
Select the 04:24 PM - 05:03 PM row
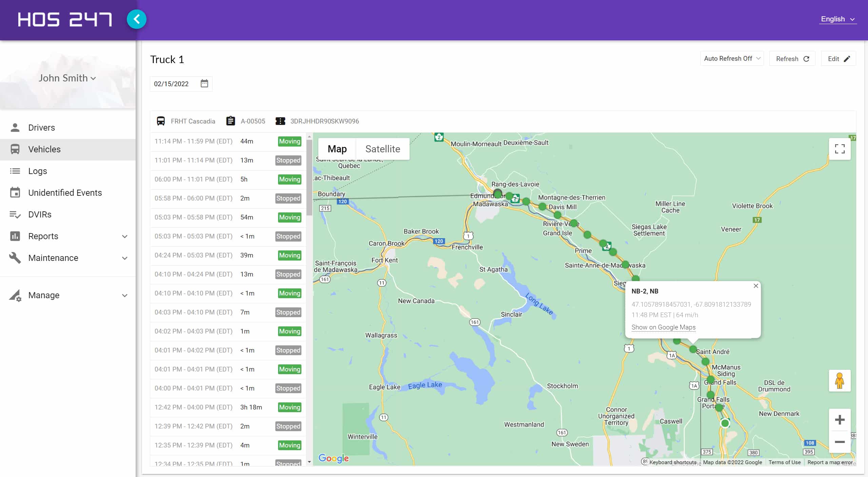coord(228,255)
